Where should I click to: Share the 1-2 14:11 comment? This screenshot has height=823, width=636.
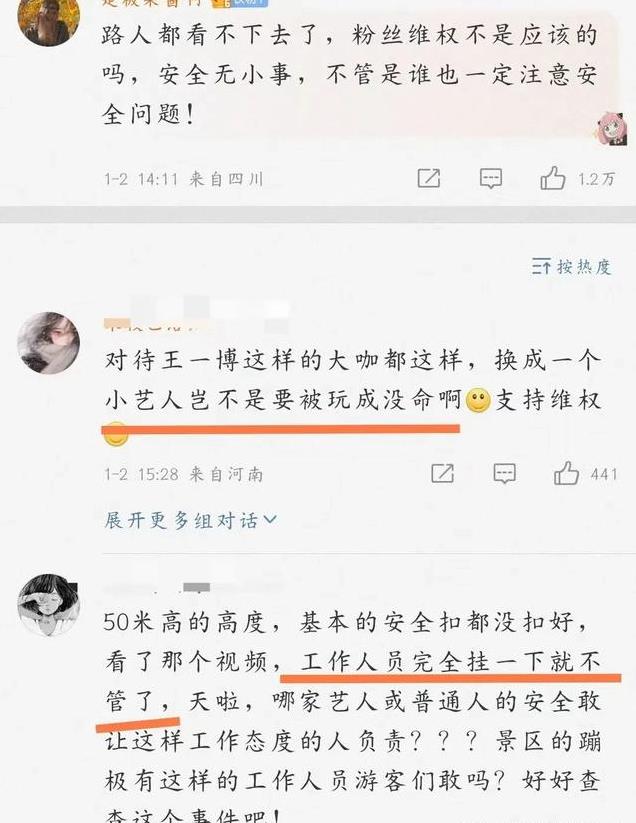pos(429,178)
